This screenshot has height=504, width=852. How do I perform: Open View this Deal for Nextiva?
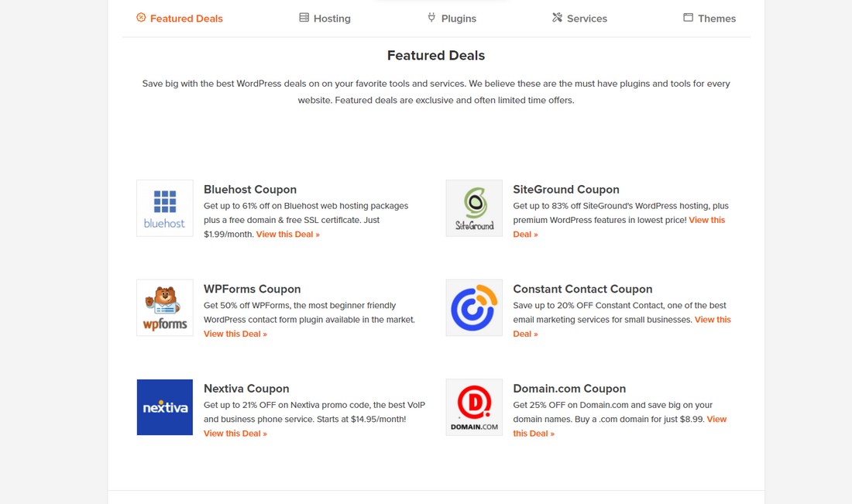tap(235, 434)
